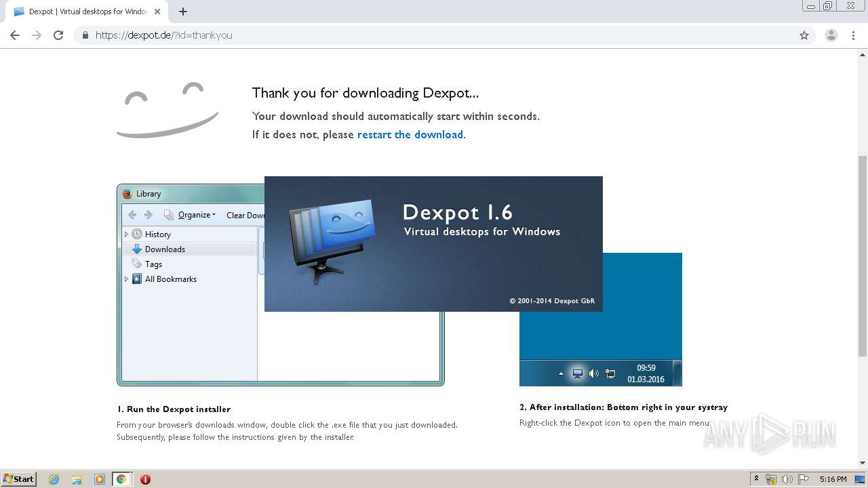Image resolution: width=868 pixels, height=488 pixels.
Task: Close the Dexpot tab
Action: [x=157, y=12]
